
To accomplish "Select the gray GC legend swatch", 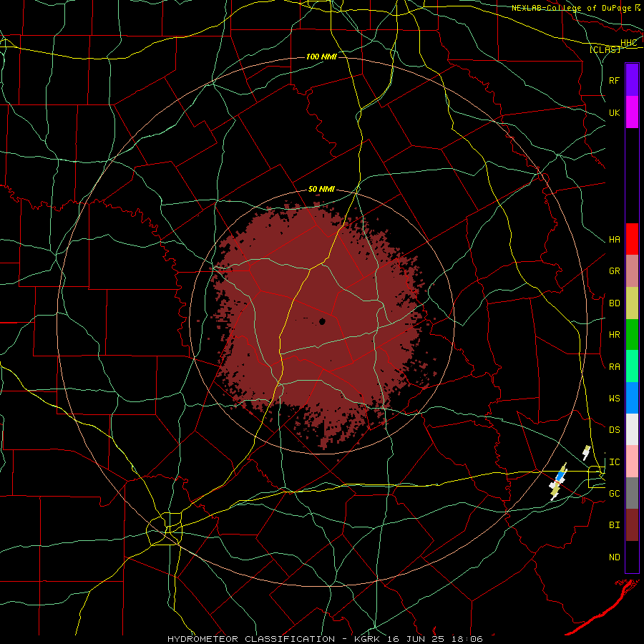I will [x=632, y=493].
